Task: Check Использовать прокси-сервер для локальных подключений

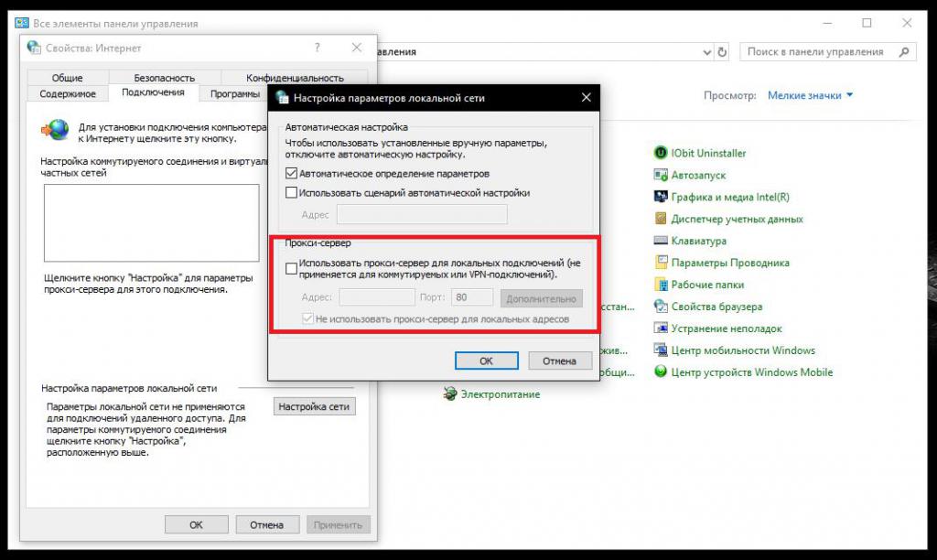Action: 291,269
